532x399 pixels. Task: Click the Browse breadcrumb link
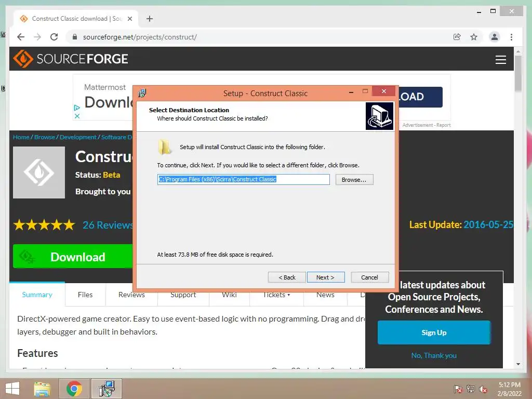(x=45, y=137)
